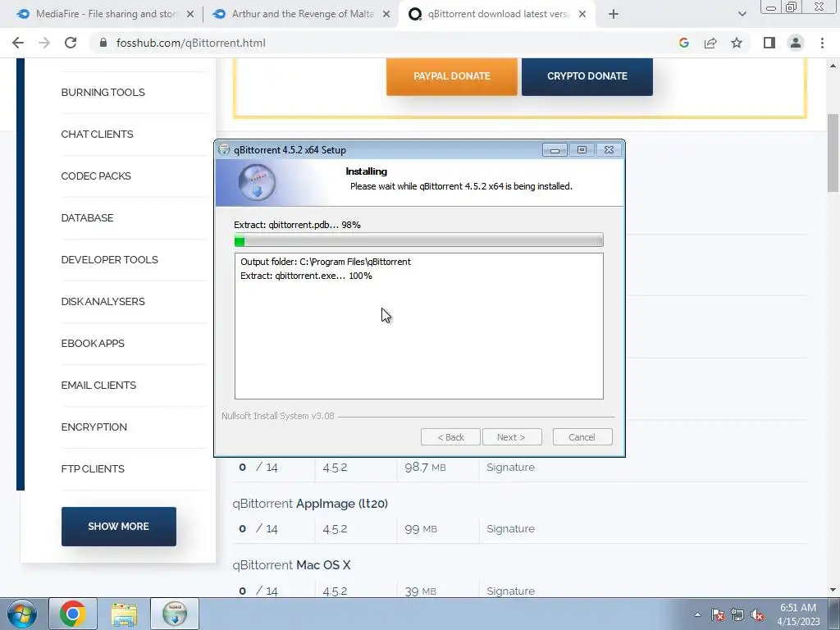The width and height of the screenshot is (840, 630).
Task: Open DEVELOPER TOOLS category
Action: pos(109,259)
